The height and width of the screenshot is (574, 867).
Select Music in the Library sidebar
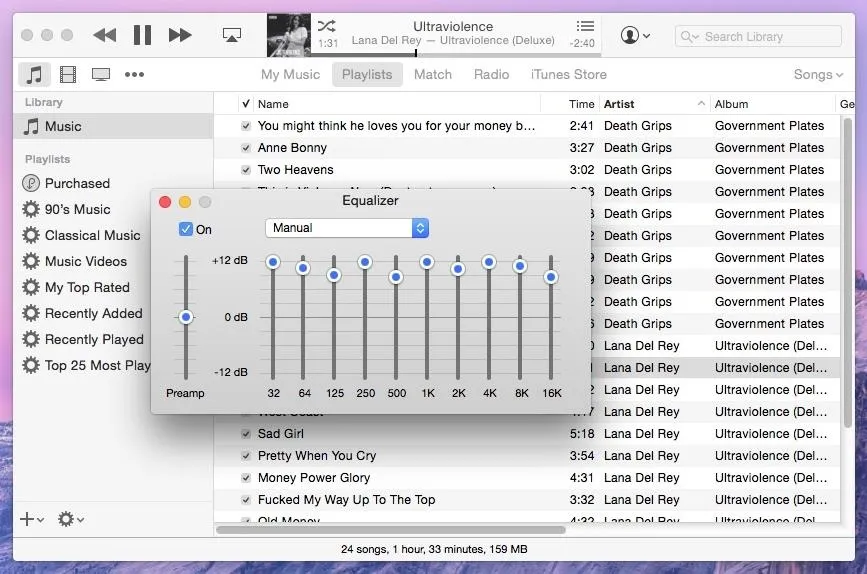coord(113,126)
